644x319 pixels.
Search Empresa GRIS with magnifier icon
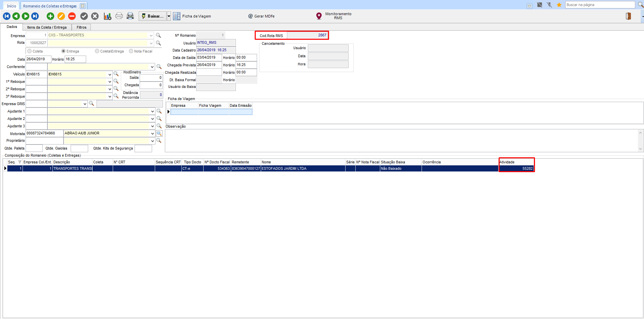pyautogui.click(x=91, y=104)
